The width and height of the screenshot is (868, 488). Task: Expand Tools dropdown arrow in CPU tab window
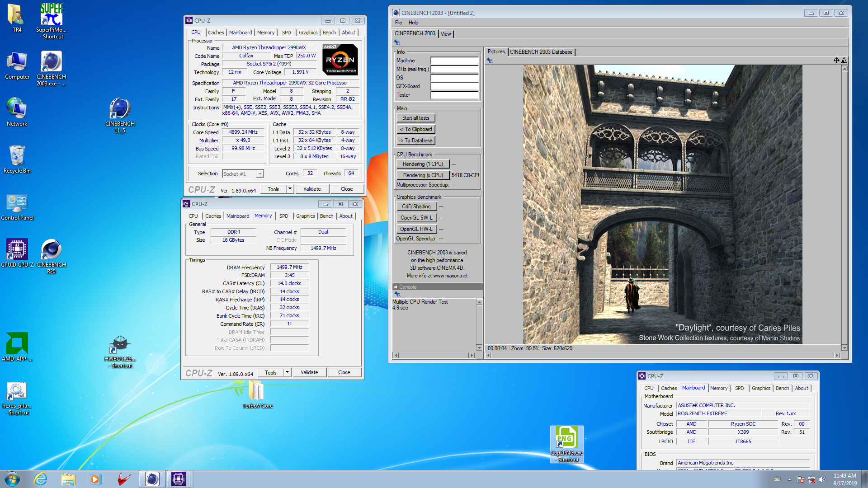click(290, 189)
